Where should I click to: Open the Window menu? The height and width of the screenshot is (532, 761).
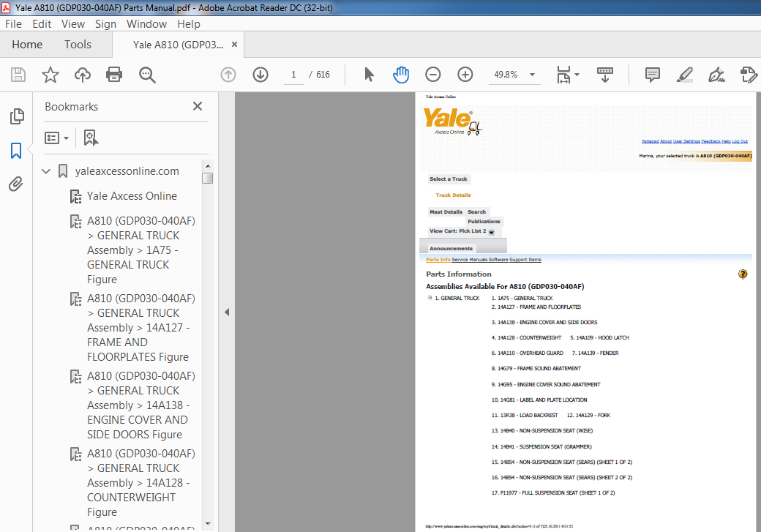point(146,24)
